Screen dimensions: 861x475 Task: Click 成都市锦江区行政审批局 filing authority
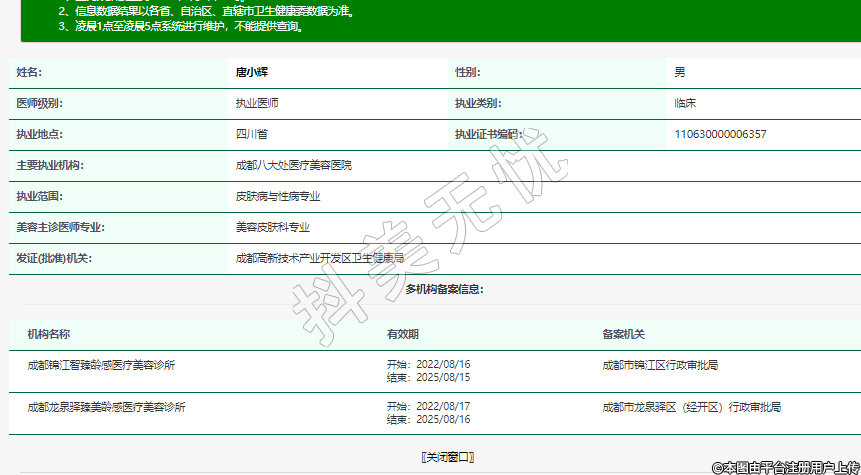click(660, 365)
